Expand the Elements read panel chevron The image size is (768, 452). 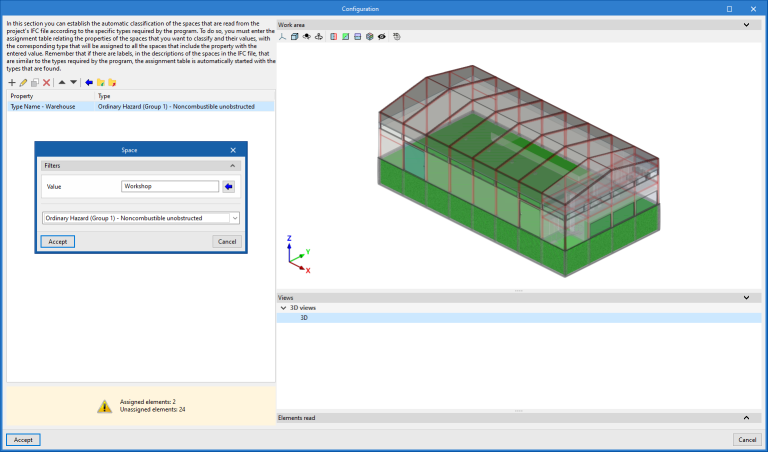pos(746,418)
